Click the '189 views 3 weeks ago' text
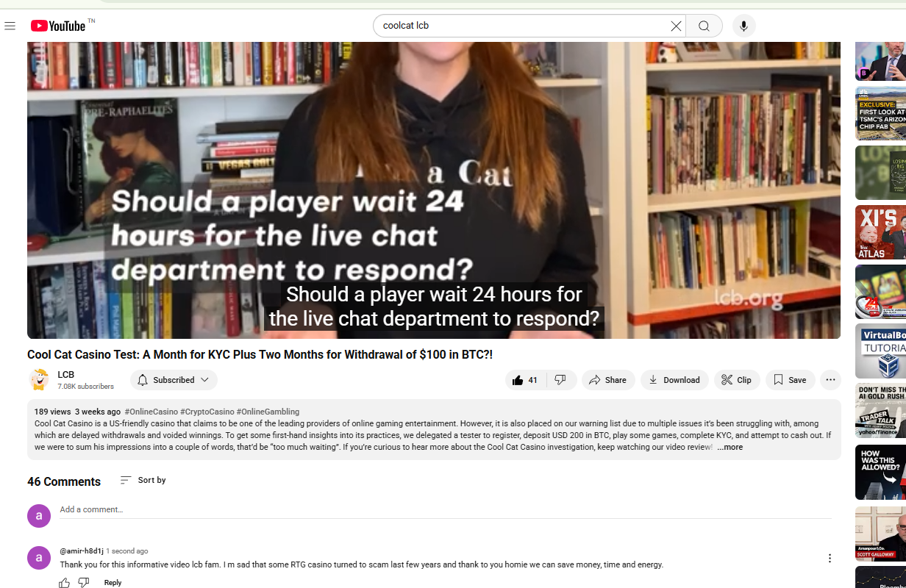This screenshot has width=906, height=588. tap(77, 412)
